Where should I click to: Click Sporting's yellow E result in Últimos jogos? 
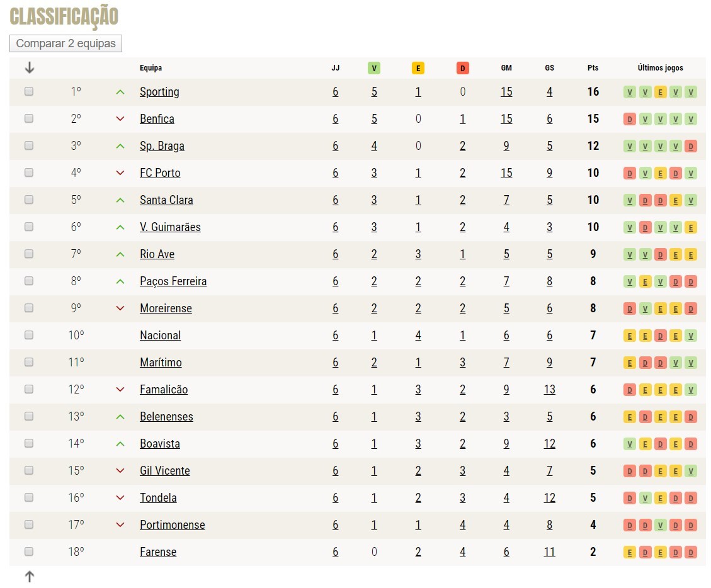click(x=660, y=92)
